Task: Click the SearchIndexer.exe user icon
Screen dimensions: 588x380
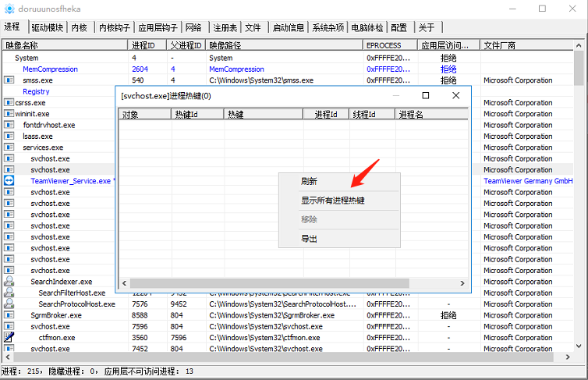Action: (9, 282)
